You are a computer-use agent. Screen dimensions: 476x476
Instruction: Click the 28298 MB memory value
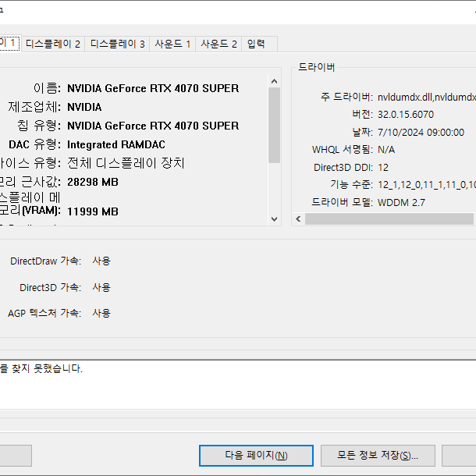(93, 182)
